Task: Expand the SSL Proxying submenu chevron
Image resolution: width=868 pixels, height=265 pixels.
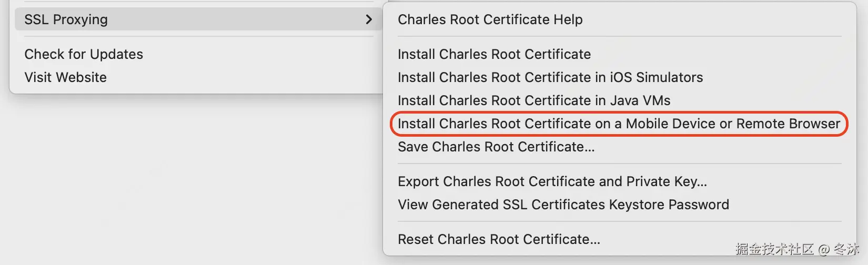Action: 369,19
